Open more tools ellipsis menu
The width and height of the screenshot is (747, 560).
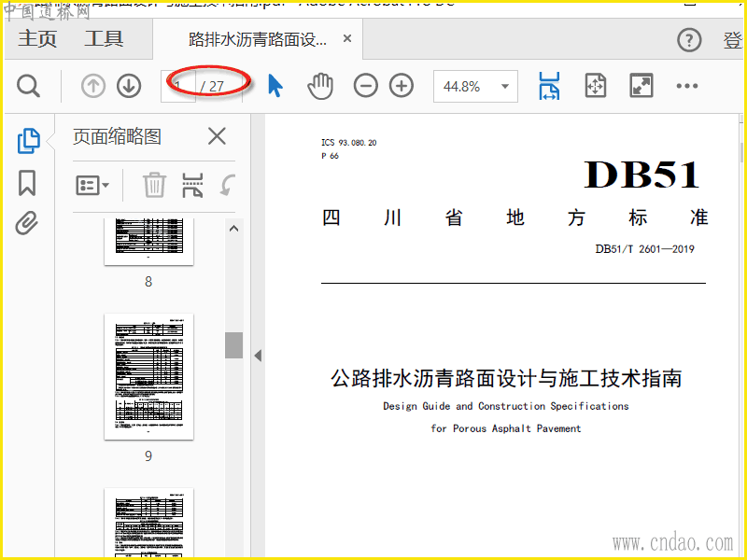tap(687, 87)
